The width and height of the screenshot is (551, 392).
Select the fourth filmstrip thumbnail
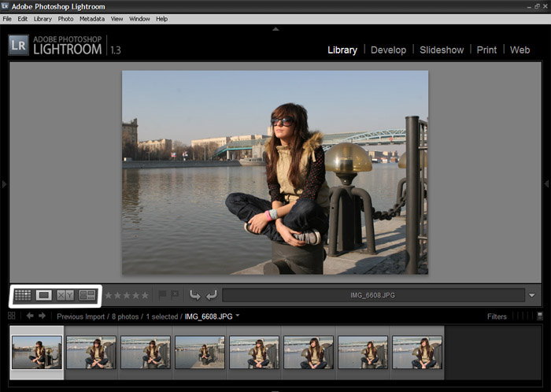coord(200,352)
